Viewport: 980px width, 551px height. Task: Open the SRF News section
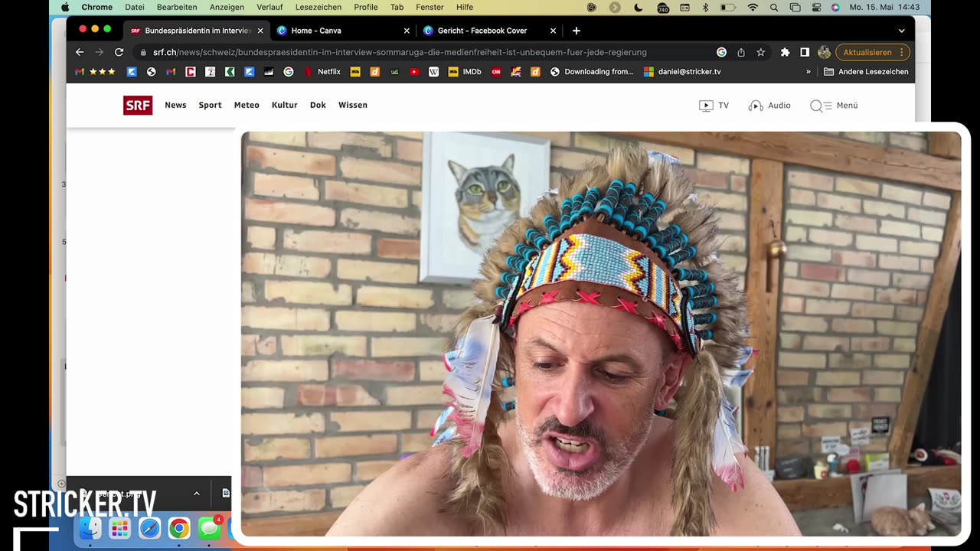tap(175, 105)
